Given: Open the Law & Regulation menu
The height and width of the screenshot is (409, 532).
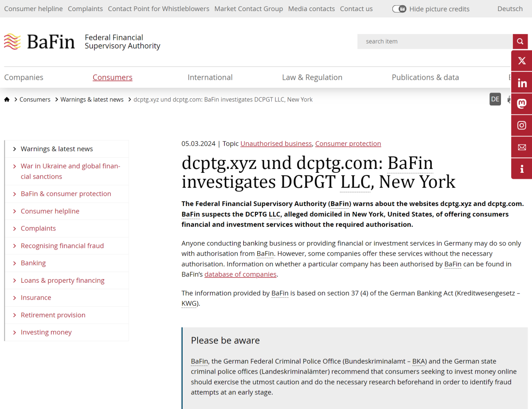Looking at the screenshot, I should pos(312,77).
